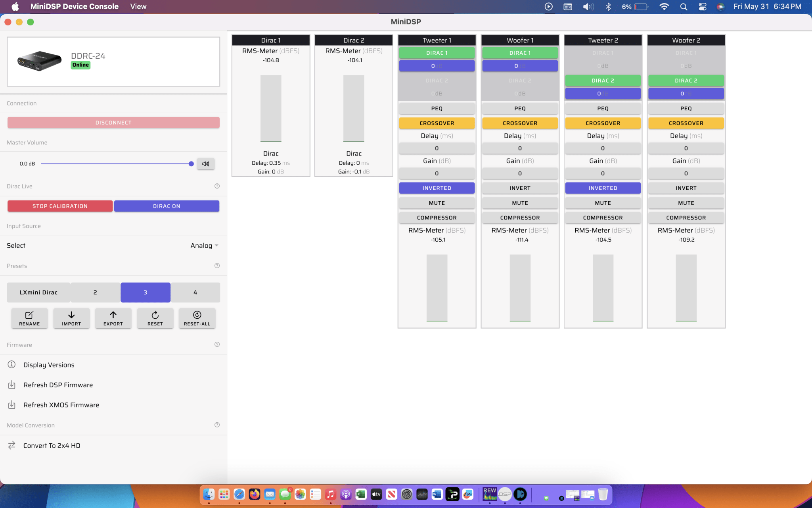Open Crossover settings for Woofer 2

pyautogui.click(x=686, y=123)
